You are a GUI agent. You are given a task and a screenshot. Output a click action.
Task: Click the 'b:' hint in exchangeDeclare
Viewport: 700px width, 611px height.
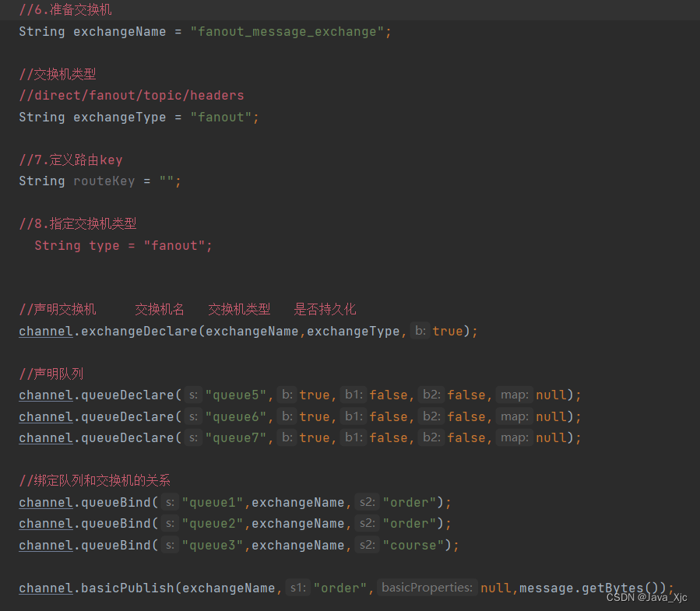pyautogui.click(x=420, y=331)
